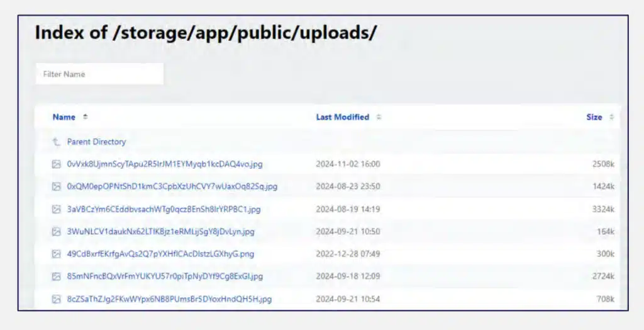644x330 pixels.
Task: Sort by the Size column header
Action: coord(594,117)
